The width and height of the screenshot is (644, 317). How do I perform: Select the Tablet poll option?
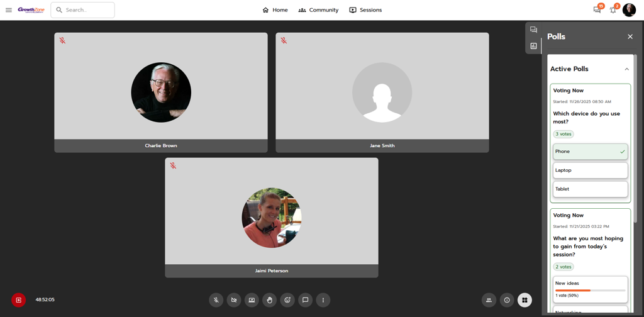[x=590, y=189]
